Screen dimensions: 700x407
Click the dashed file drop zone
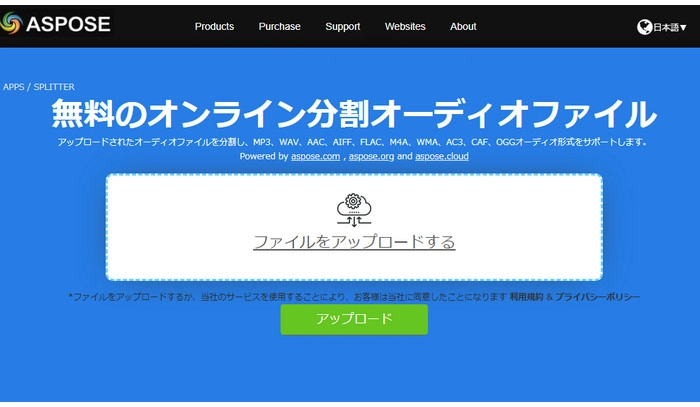[354, 227]
